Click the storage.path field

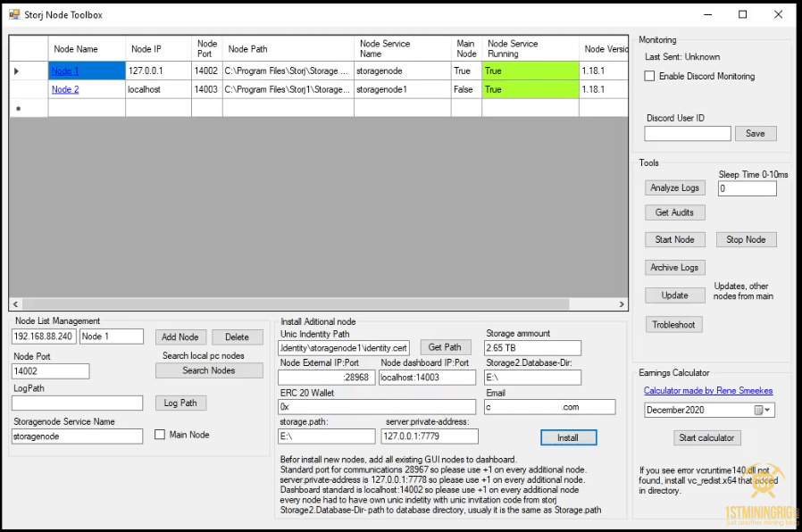point(326,436)
